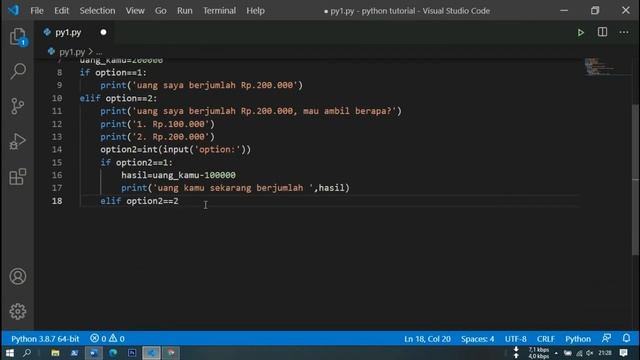640x360 pixels.
Task: Open the Windows Start menu
Action: tap(10, 353)
